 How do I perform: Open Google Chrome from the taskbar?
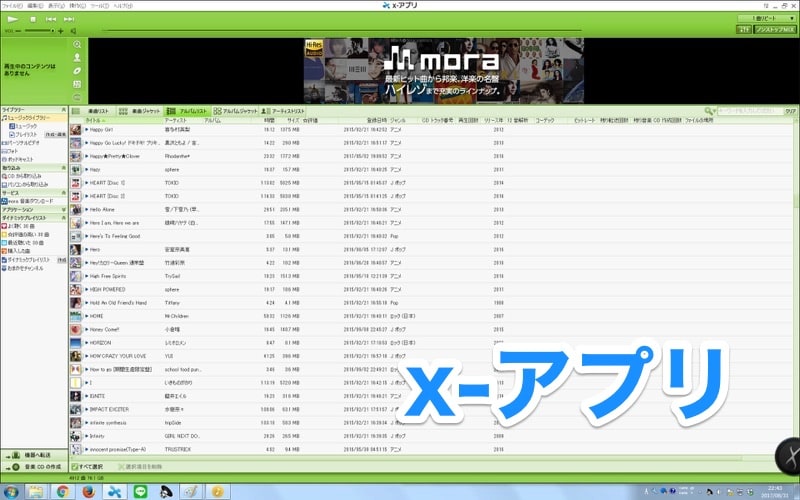click(63, 490)
